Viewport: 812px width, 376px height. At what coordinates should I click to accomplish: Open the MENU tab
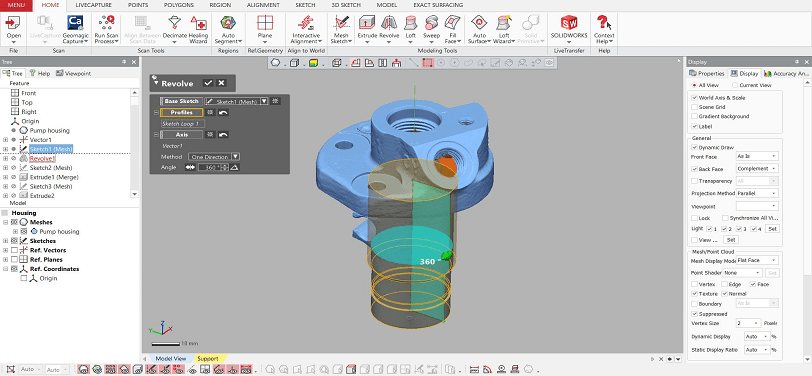coord(17,5)
